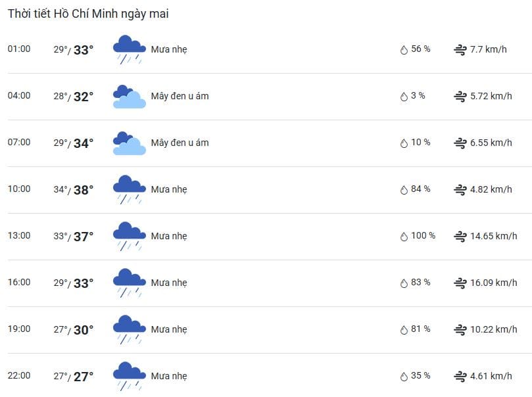Select the 16:00 forecast time label
Image resolution: width=532 pixels, height=397 pixels.
[19, 282]
